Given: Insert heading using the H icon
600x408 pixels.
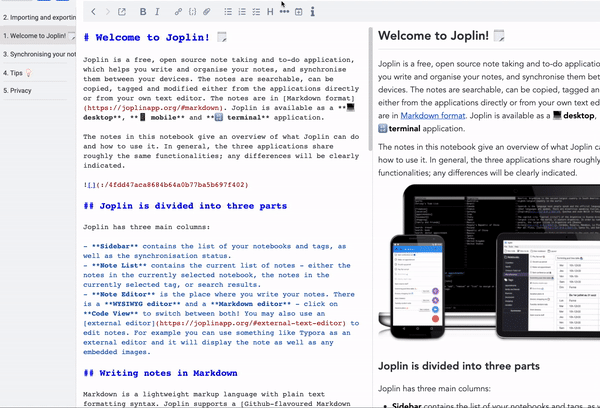Looking at the screenshot, I should pyautogui.click(x=270, y=12).
